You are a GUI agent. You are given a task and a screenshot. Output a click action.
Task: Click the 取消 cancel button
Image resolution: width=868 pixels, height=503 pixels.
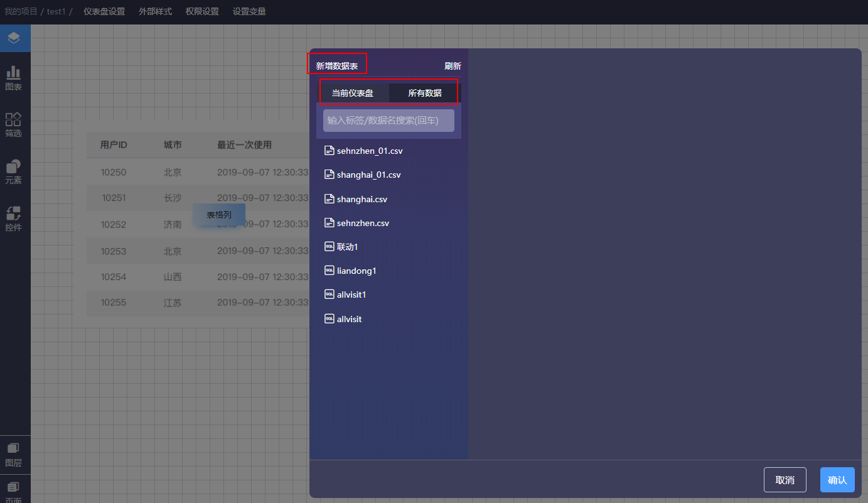tap(785, 480)
